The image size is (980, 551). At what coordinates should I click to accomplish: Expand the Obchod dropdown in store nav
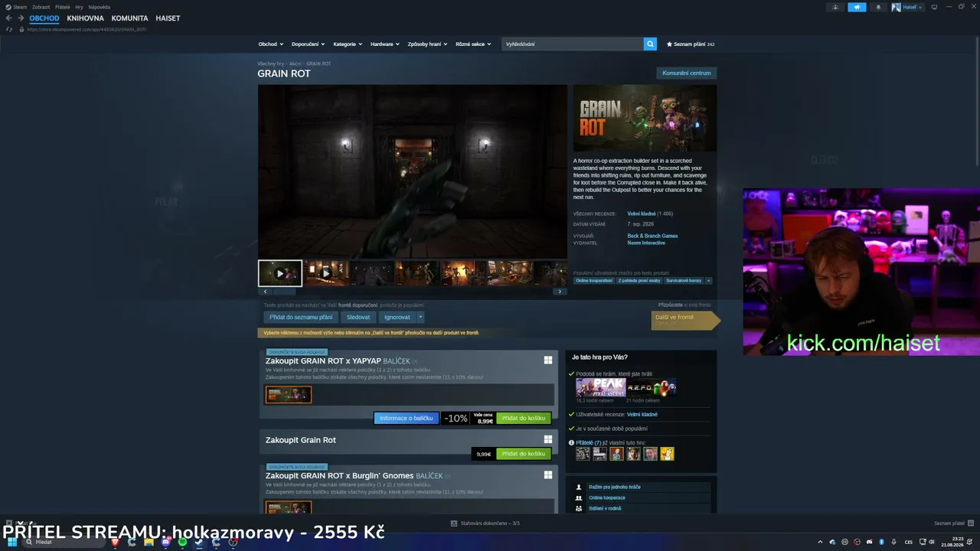pos(270,44)
